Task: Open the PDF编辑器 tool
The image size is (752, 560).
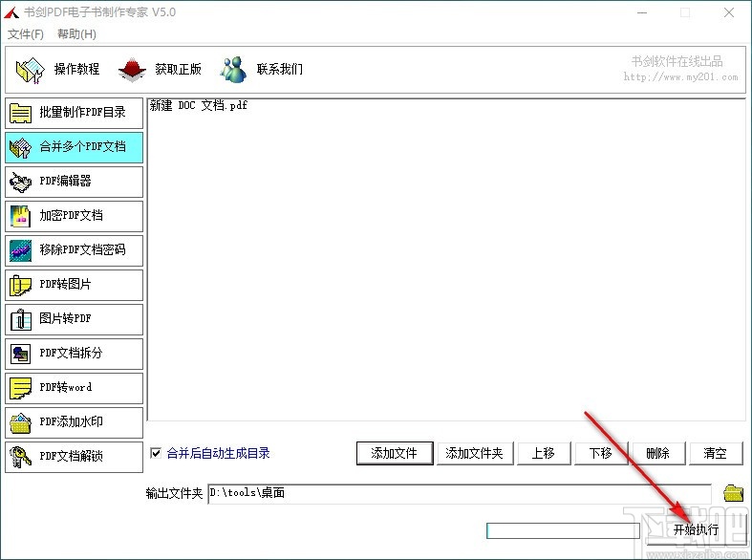Action: click(x=75, y=182)
